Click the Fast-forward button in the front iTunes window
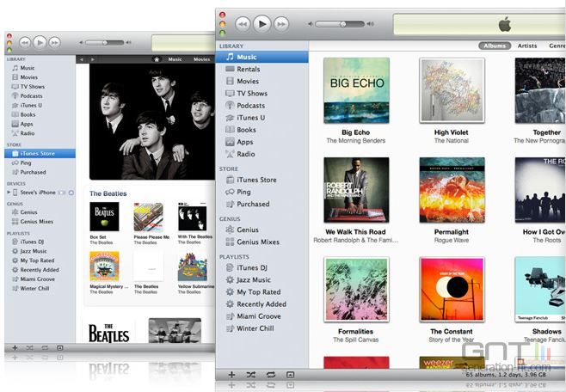 (281, 24)
